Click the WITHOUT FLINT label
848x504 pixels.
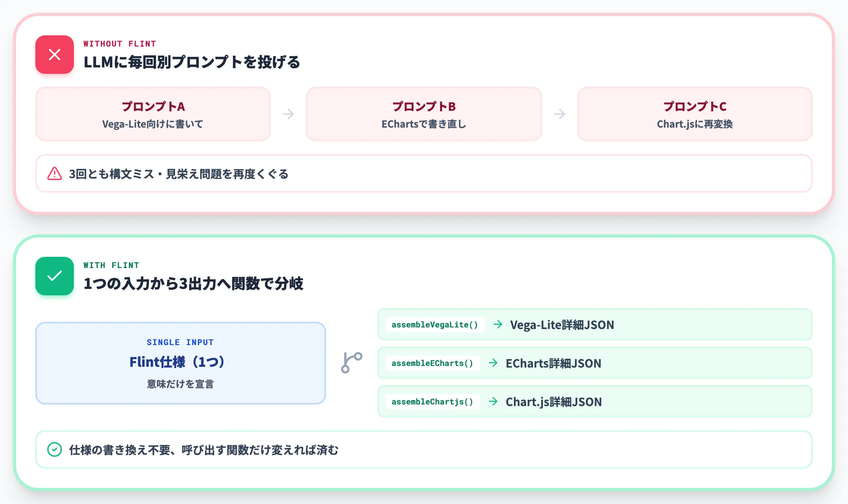point(120,44)
